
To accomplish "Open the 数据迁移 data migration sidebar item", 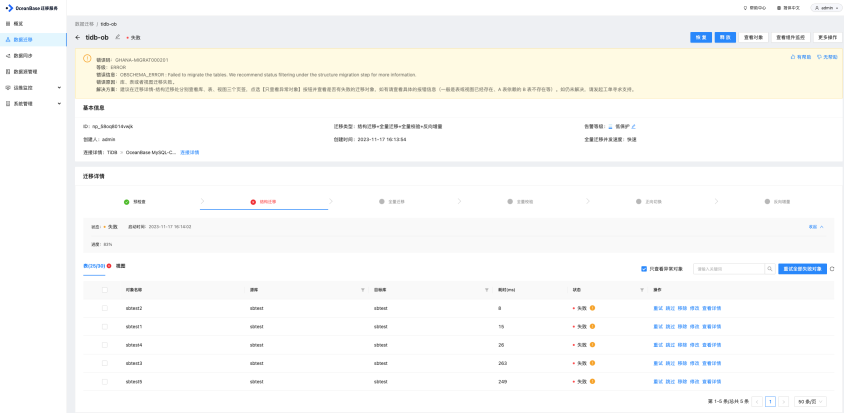I will (x=33, y=40).
